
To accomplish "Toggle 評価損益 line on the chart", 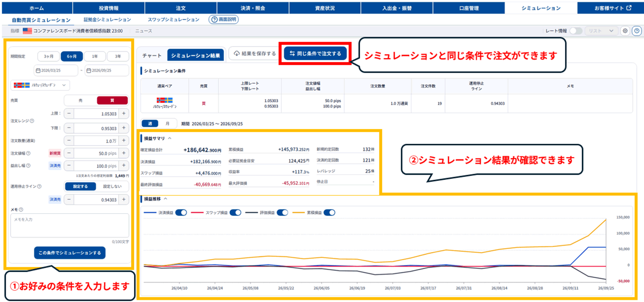I will 282,212.
